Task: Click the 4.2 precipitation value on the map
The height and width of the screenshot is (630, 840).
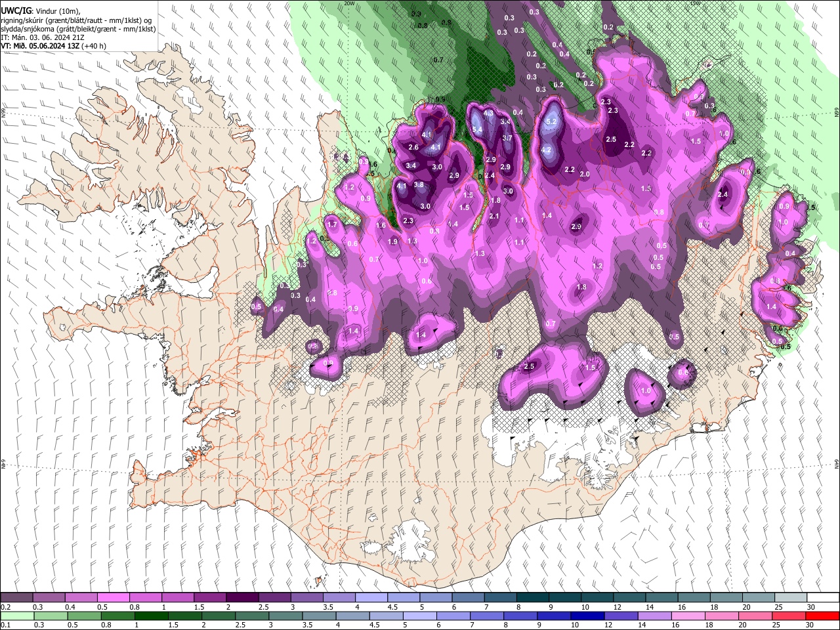Action: tap(545, 150)
